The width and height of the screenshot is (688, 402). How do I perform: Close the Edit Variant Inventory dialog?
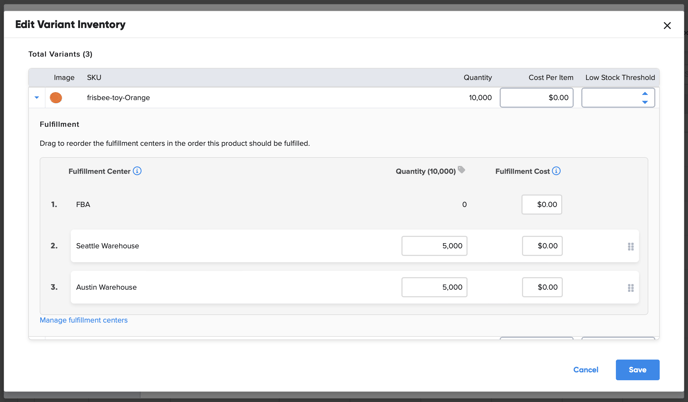pyautogui.click(x=667, y=26)
